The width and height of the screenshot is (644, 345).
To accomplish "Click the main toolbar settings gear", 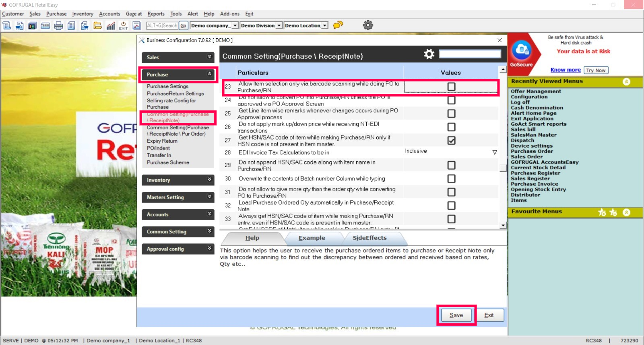I will pos(368,25).
